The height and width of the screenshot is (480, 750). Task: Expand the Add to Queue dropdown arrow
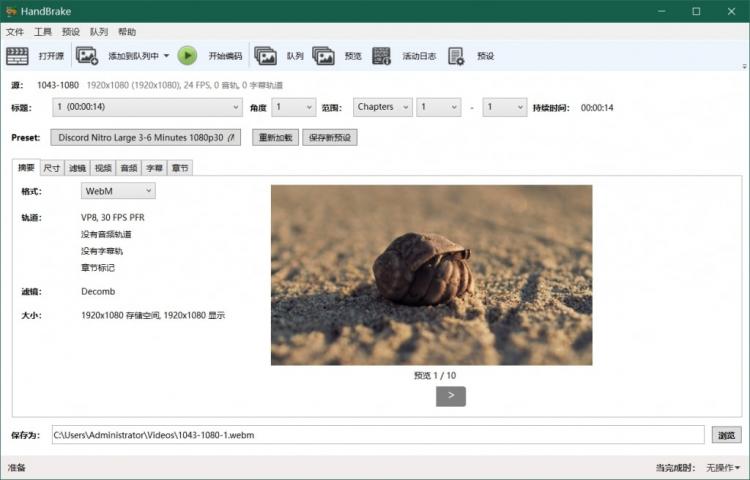click(166, 56)
